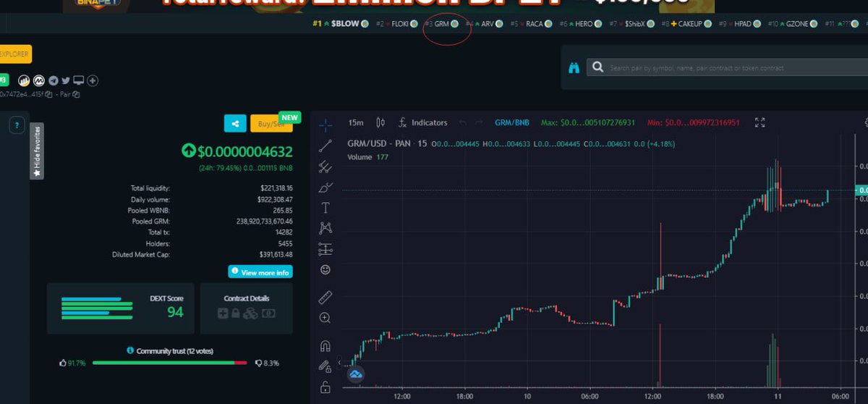Open the Buy/Sell panel
The image size is (868, 404).
click(271, 124)
